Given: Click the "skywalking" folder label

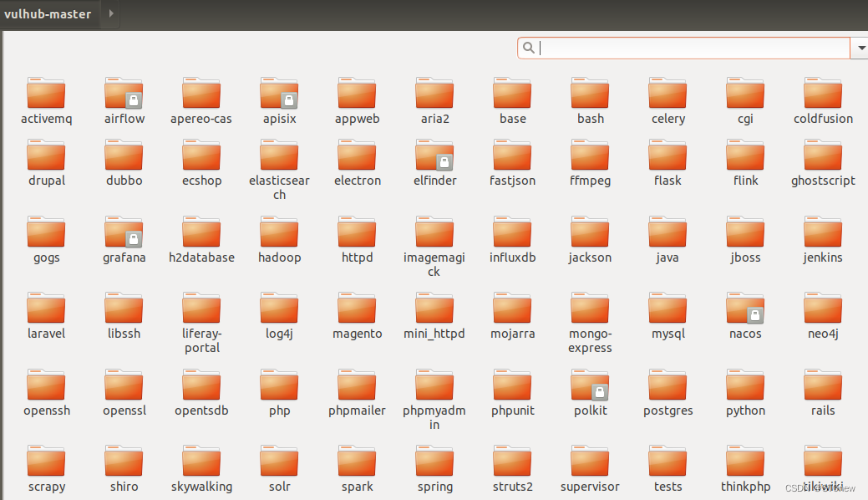Looking at the screenshot, I should (x=201, y=487).
